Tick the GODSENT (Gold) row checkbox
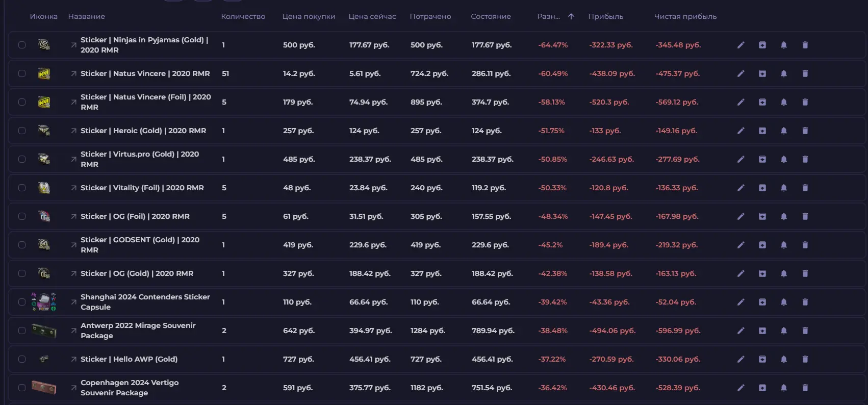The height and width of the screenshot is (405, 868). (x=22, y=245)
